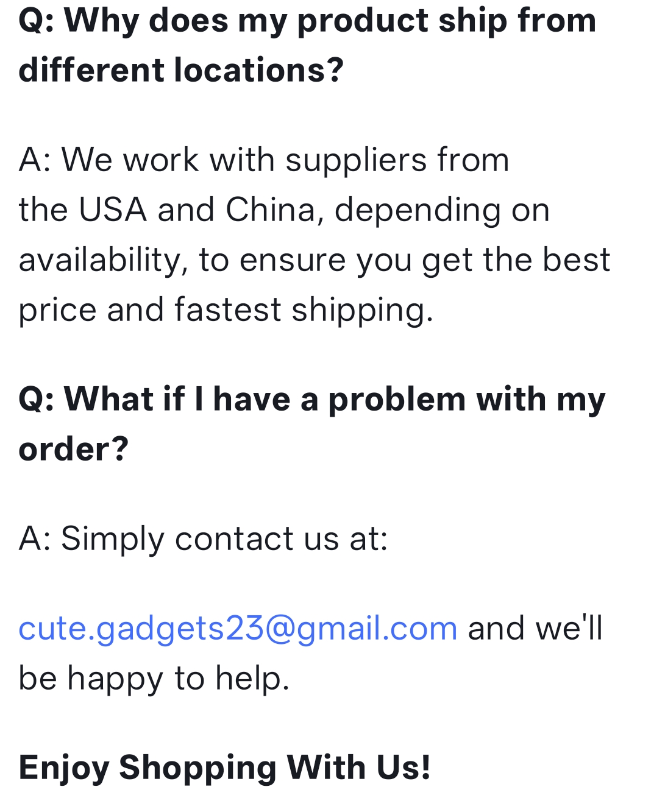Click the 'Enjoy Shopping With Us!' heading
665x812 pixels.
coord(224,767)
